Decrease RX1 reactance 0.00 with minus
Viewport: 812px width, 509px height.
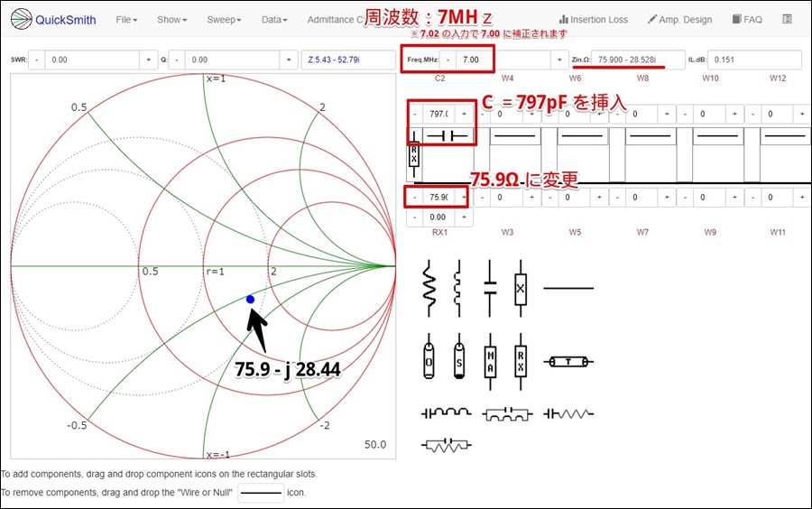(x=415, y=217)
